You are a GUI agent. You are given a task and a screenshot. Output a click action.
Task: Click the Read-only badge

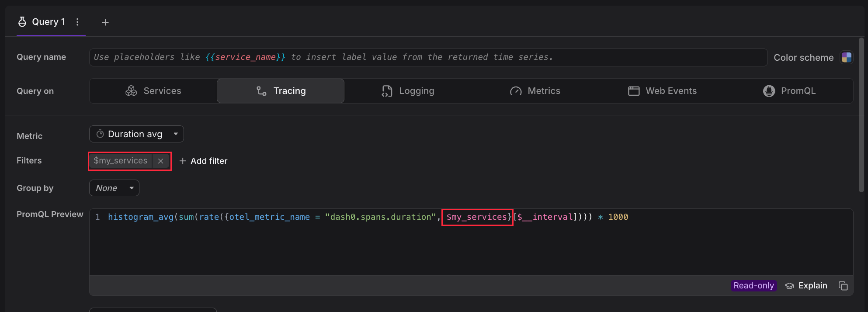tap(753, 285)
